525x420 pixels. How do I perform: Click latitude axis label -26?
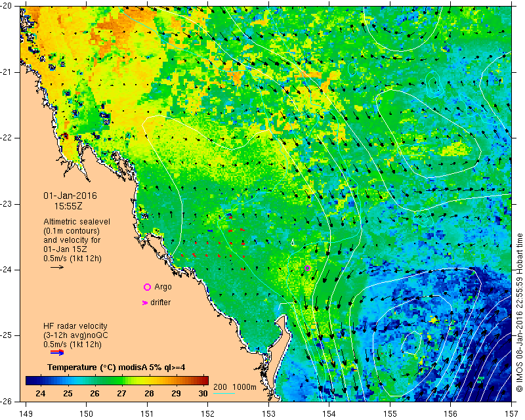click(7, 401)
